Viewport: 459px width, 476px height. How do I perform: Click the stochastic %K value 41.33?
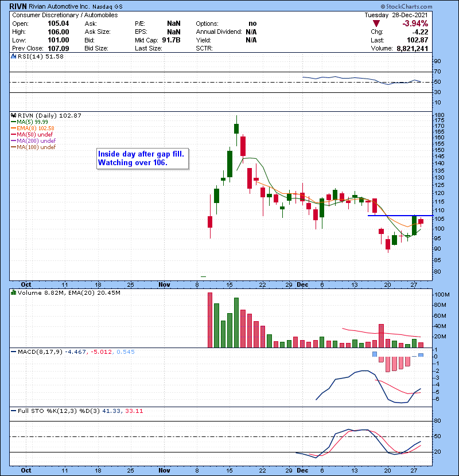111,411
